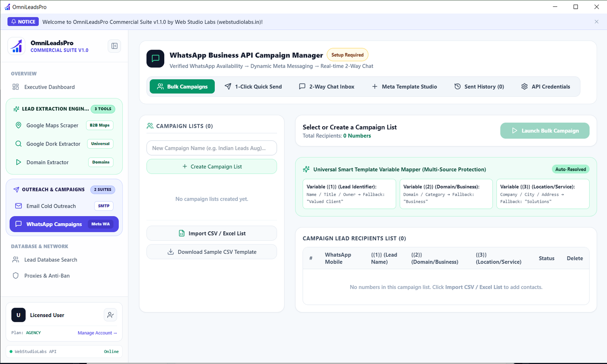Open Meta Template Studio tab
Image resolution: width=607 pixels, height=364 pixels.
coord(404,86)
